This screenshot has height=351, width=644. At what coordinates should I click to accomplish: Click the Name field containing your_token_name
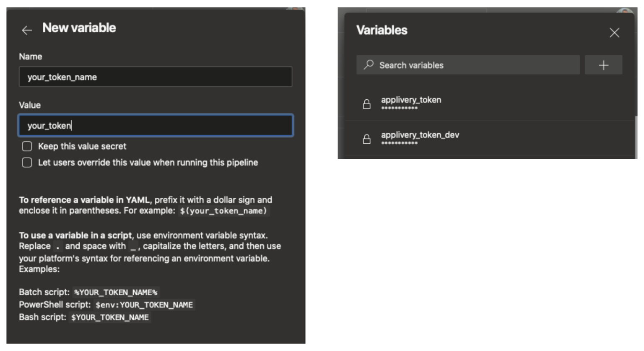(155, 77)
